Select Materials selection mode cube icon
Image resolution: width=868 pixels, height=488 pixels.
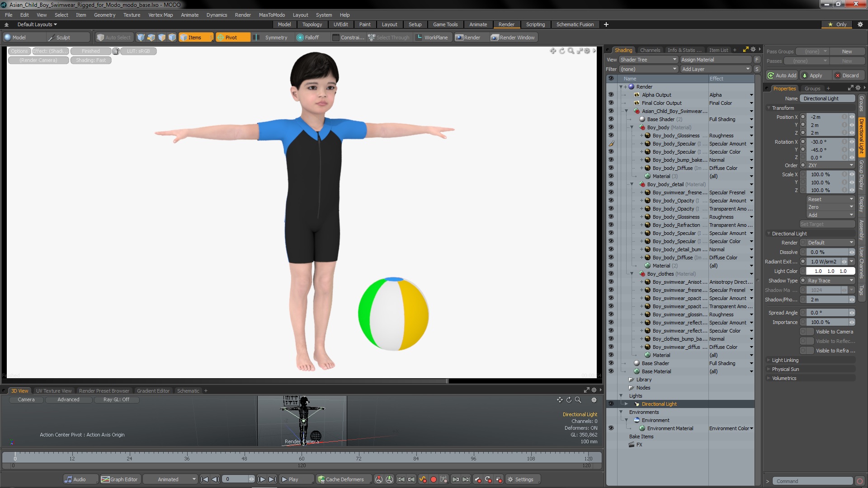[172, 38]
